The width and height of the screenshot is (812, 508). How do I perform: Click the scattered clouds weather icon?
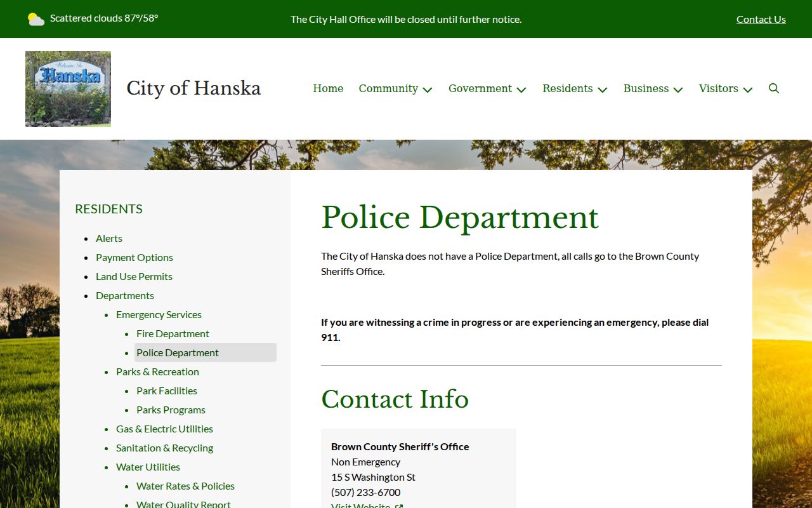coord(36,19)
